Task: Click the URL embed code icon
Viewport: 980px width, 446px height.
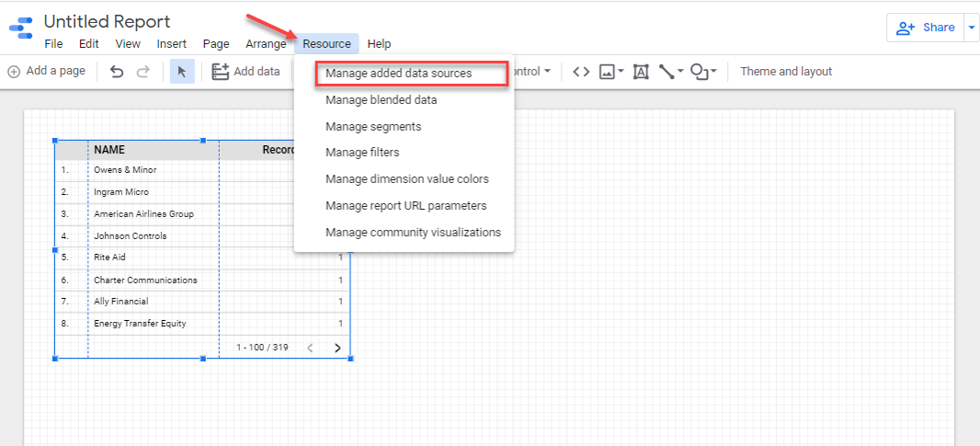Action: tap(581, 72)
